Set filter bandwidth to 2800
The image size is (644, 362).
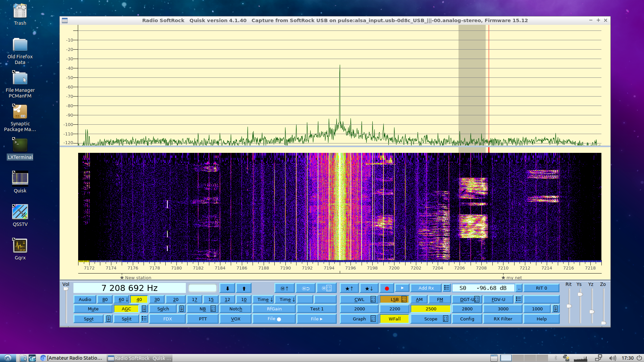click(x=467, y=309)
